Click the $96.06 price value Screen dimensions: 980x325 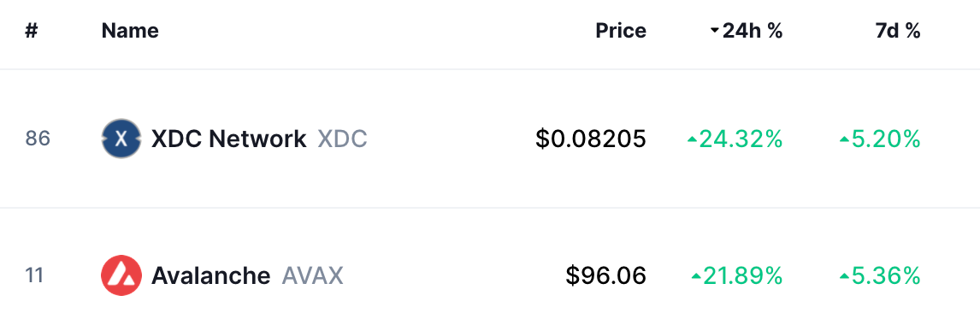(x=606, y=275)
